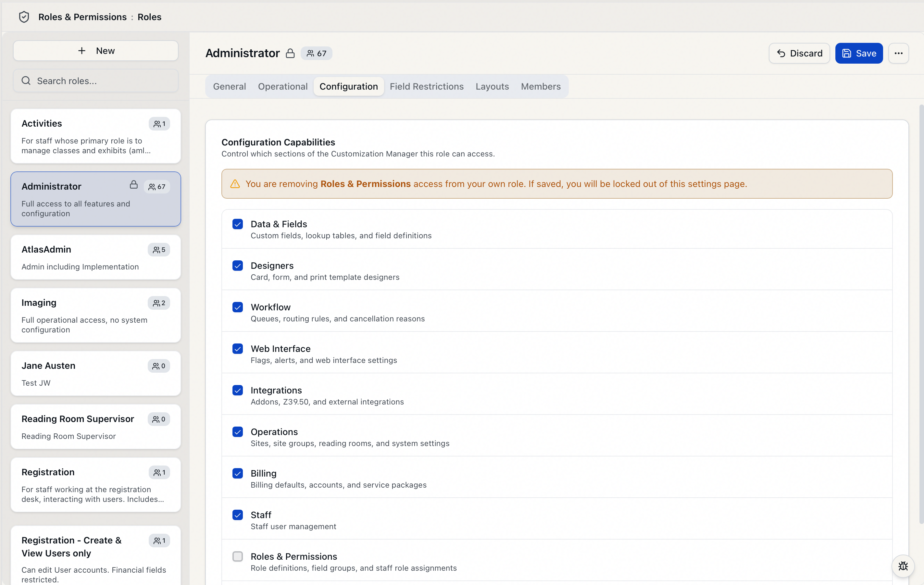Switch to the General tab

(x=230, y=86)
